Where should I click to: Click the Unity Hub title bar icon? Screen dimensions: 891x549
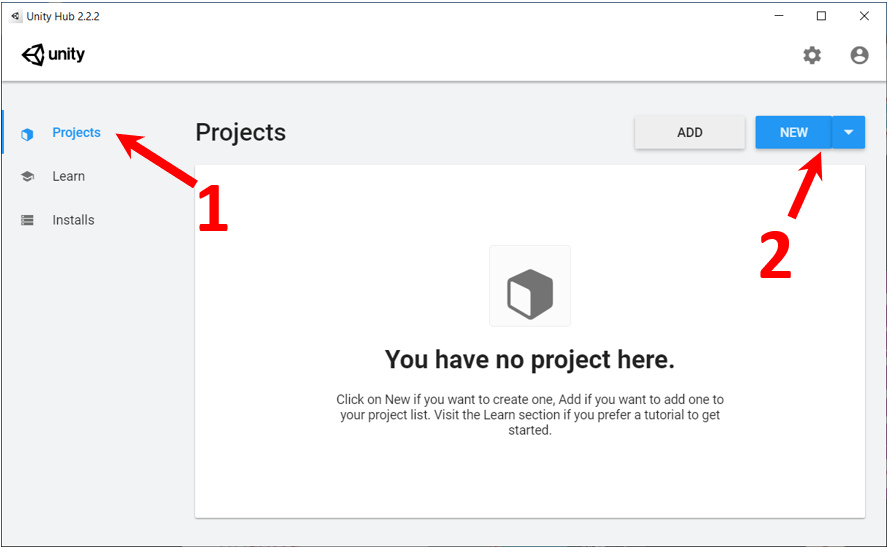(x=15, y=16)
